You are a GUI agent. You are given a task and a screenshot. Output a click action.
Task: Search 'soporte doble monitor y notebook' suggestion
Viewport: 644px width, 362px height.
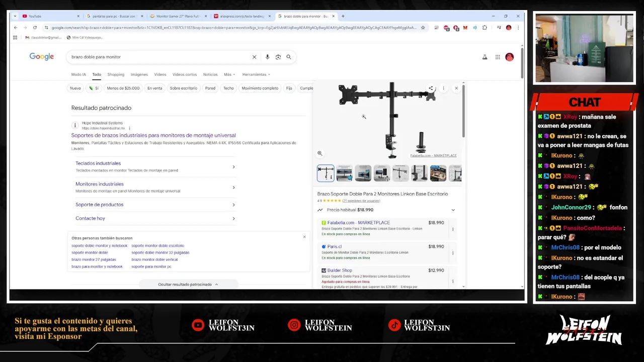coord(99,246)
